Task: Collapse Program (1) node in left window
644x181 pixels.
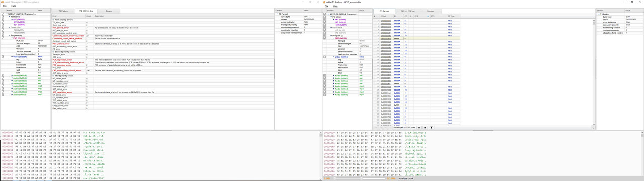Action: point(9,35)
